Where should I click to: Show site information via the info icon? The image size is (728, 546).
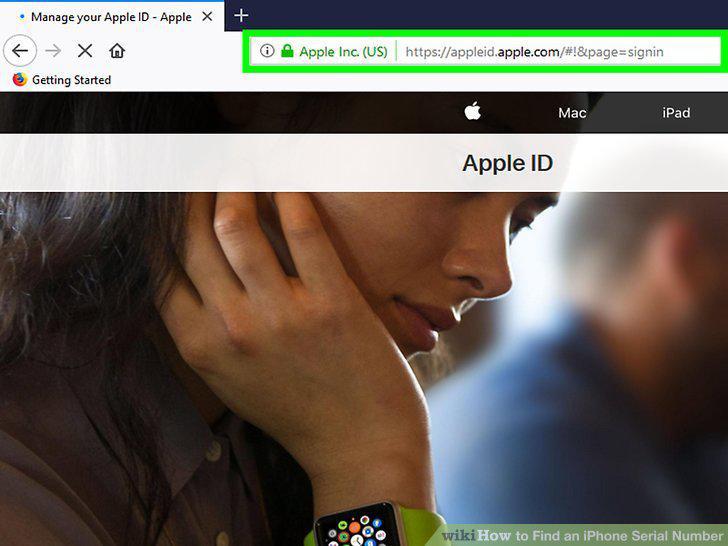click(267, 51)
